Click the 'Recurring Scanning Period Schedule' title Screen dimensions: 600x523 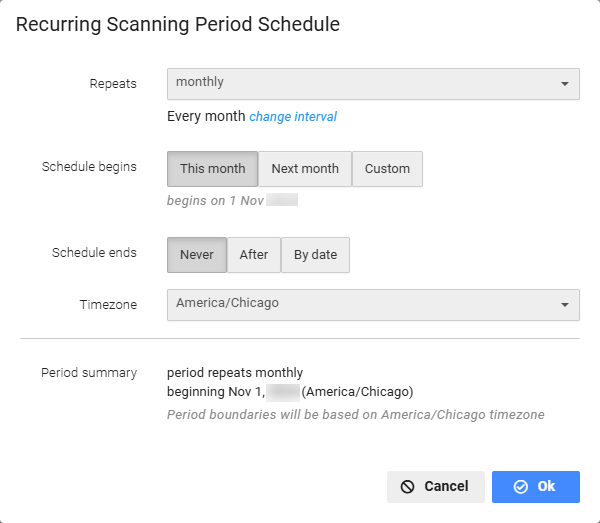(178, 25)
